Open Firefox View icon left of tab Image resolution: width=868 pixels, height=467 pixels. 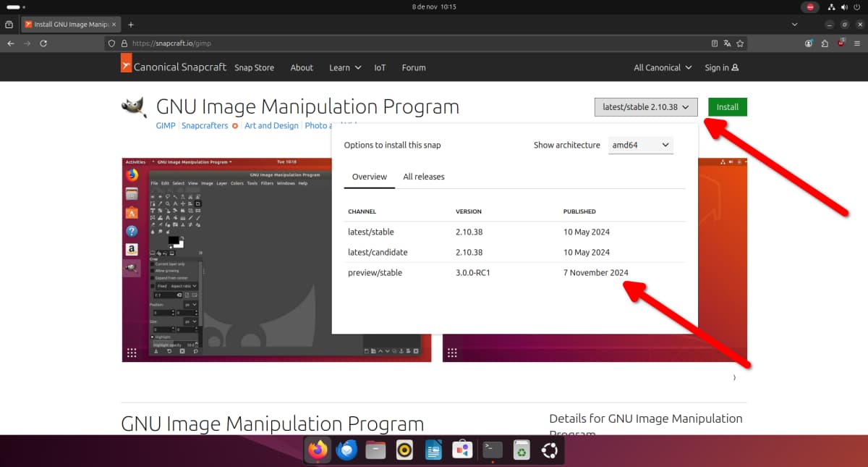tap(9, 24)
